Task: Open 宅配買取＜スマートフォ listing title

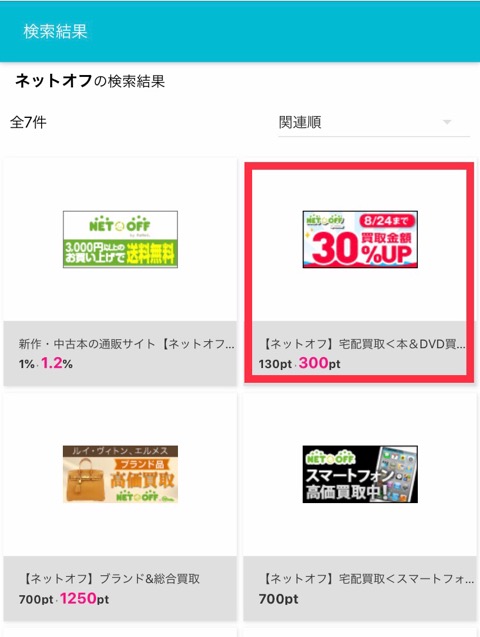Action: (x=368, y=579)
